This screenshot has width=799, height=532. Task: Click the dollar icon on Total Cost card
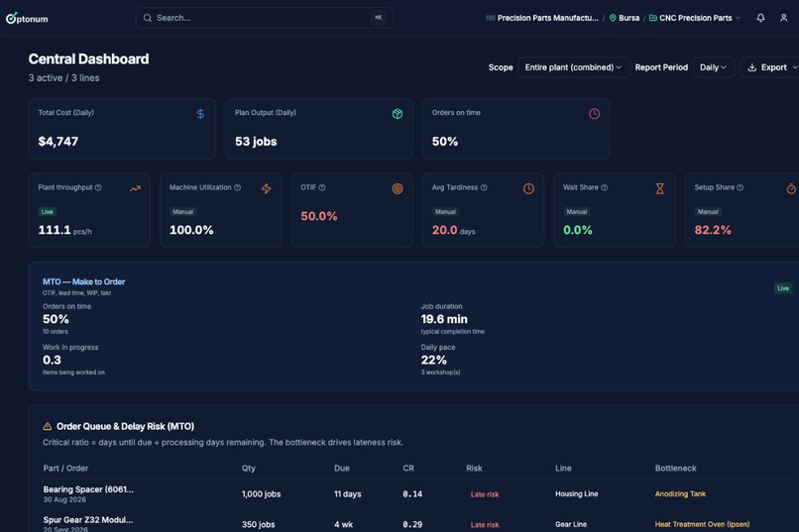point(200,114)
